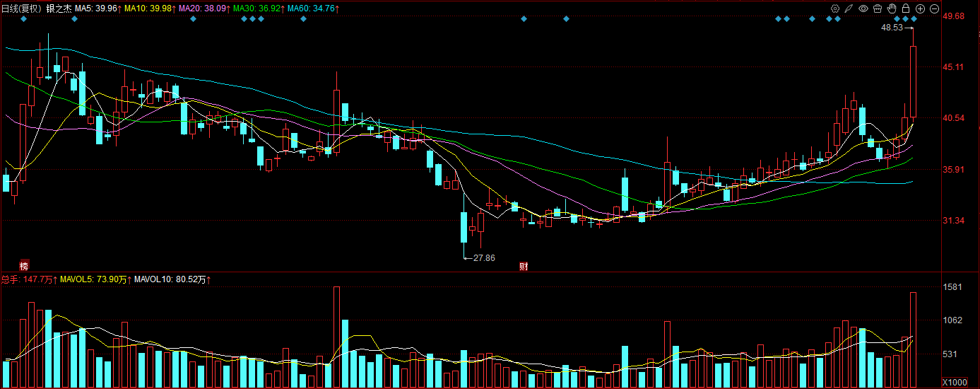Click the 27.86 low price label

click(x=484, y=258)
